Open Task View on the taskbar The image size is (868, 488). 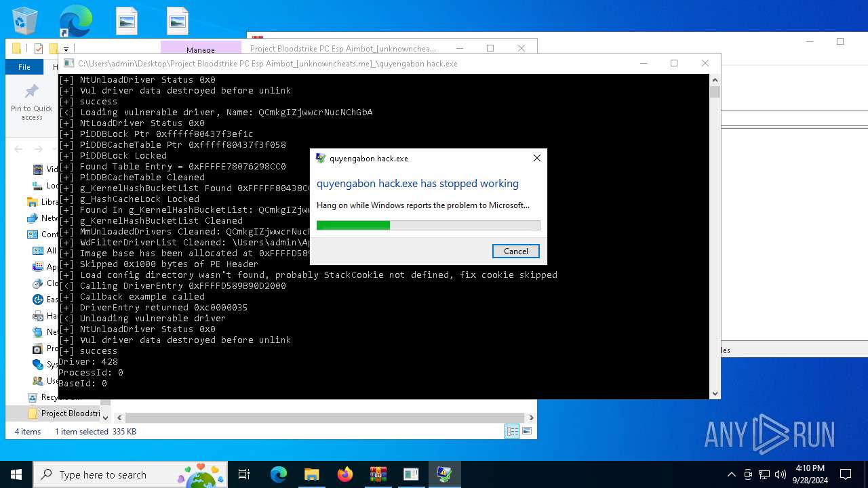pyautogui.click(x=244, y=474)
